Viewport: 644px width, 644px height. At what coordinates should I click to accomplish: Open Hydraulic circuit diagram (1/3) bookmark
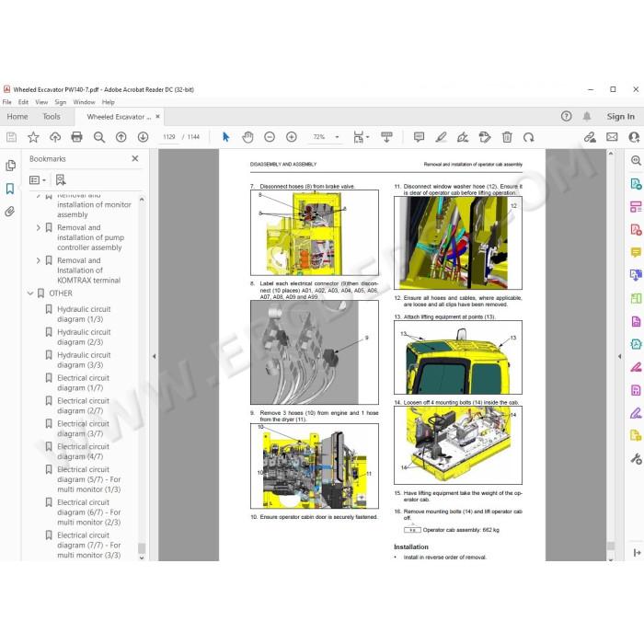(85, 315)
